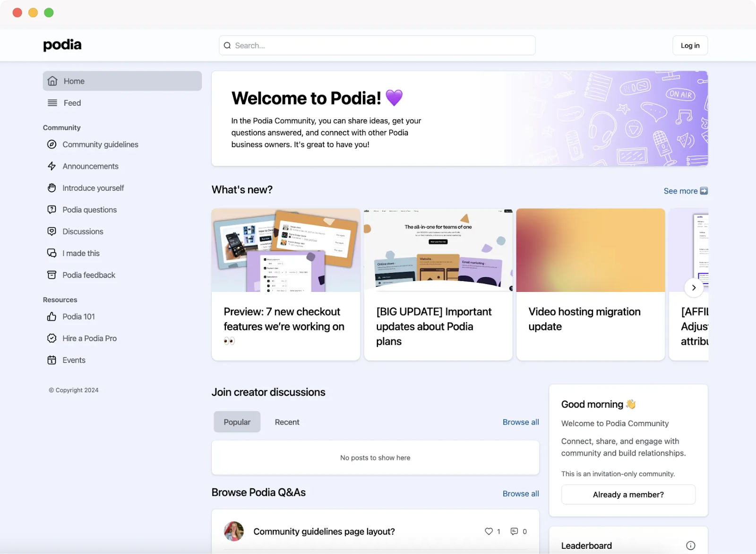Click the Discussions heart-bubble icon
Viewport: 756px width, 554px height.
(52, 231)
